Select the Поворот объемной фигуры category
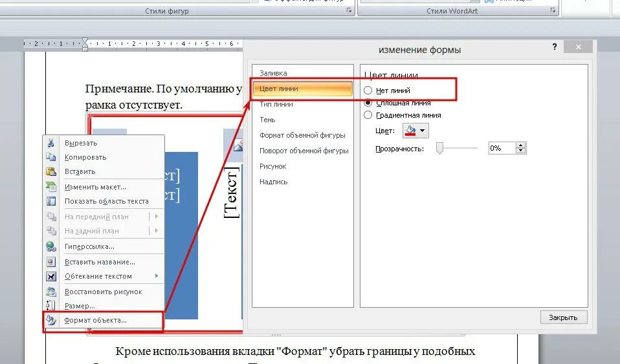This screenshot has width=620, height=364. (x=302, y=151)
